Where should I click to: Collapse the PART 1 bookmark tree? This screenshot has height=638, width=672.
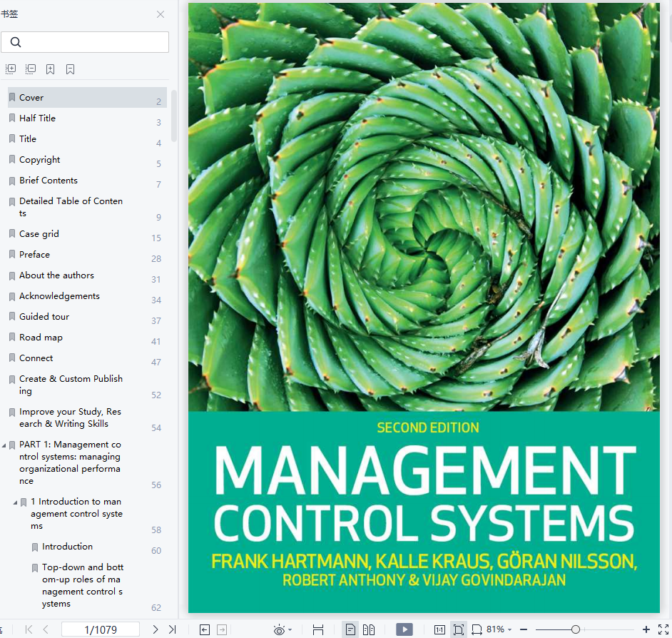pos(4,445)
